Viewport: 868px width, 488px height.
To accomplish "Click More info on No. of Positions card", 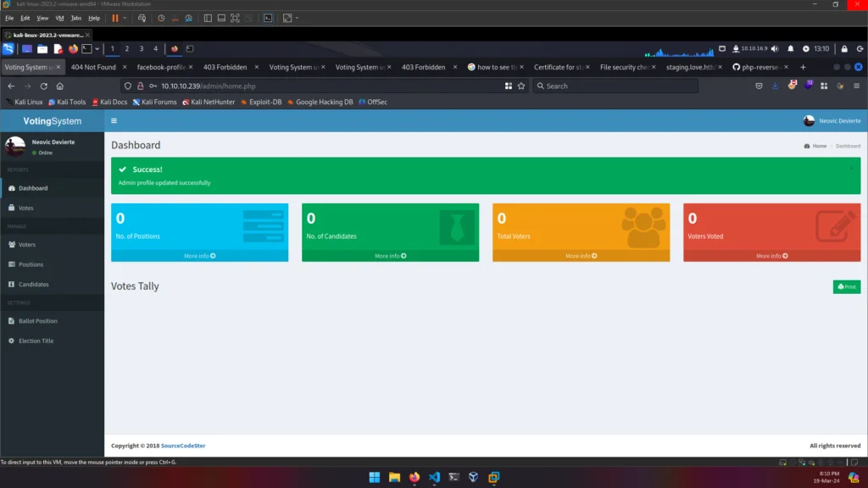I will (199, 256).
